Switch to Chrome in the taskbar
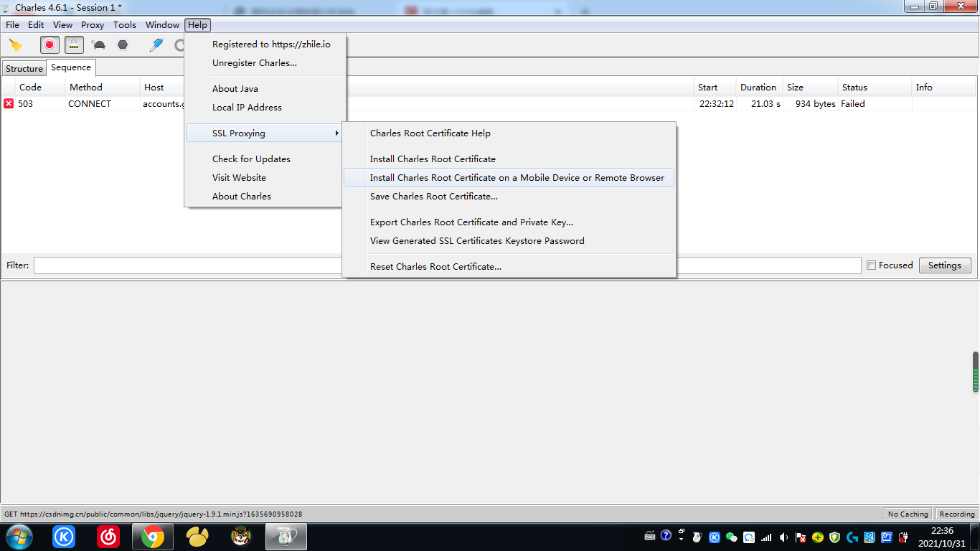 click(153, 536)
